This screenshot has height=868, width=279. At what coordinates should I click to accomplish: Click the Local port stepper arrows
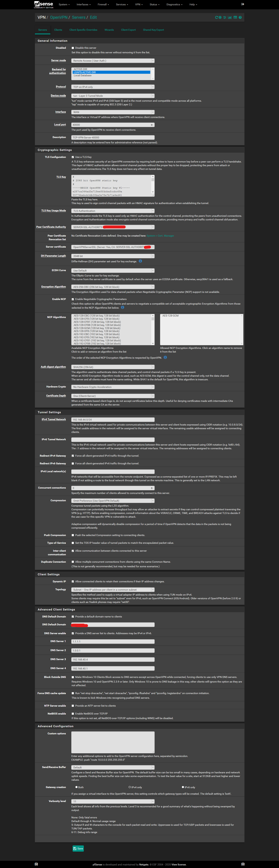pyautogui.click(x=152, y=125)
